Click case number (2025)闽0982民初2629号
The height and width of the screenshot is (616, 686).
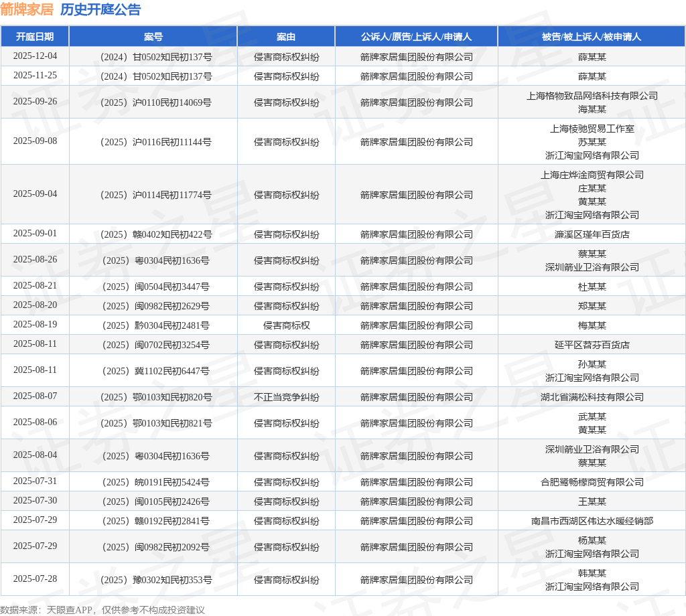click(156, 305)
